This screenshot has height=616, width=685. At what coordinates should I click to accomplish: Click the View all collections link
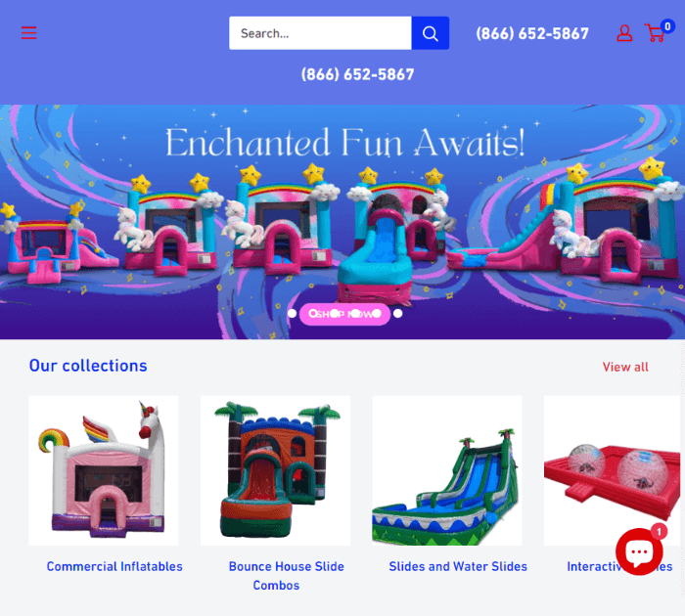click(x=625, y=367)
